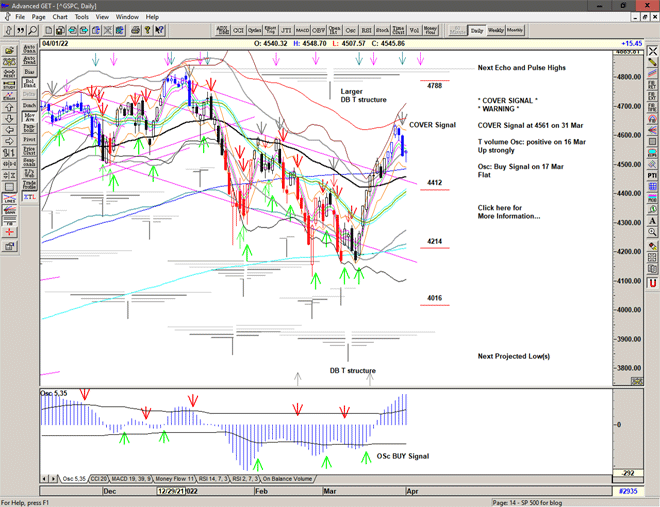
Task: Click the Donchian channel button
Action: click(x=29, y=105)
